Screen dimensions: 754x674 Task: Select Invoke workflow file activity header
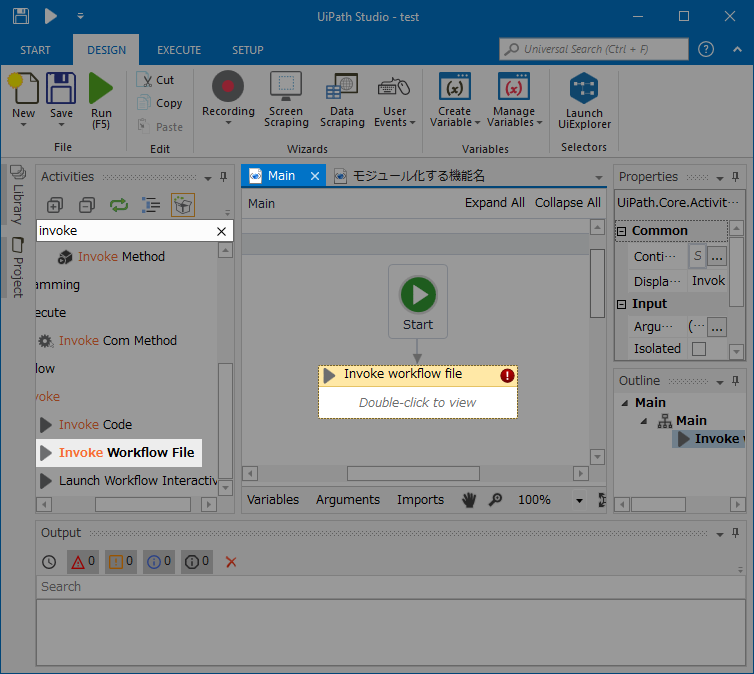(417, 375)
